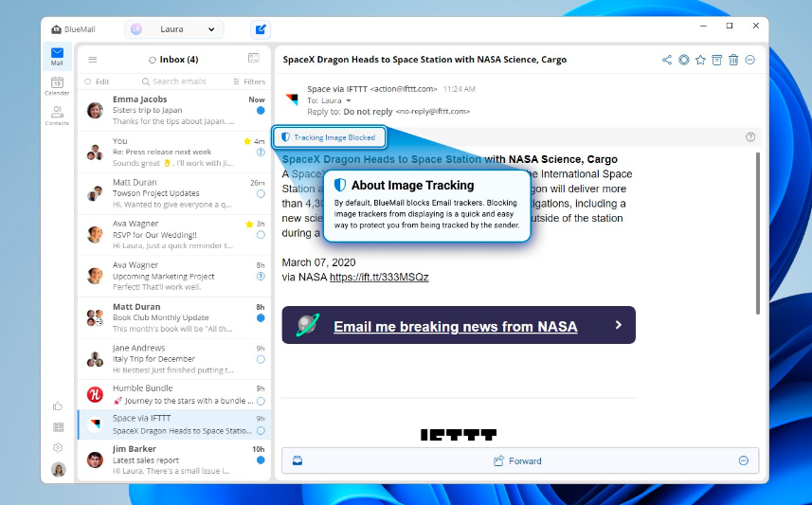
Task: Toggle unread dot on Emma Jacobs email
Action: 261,110
